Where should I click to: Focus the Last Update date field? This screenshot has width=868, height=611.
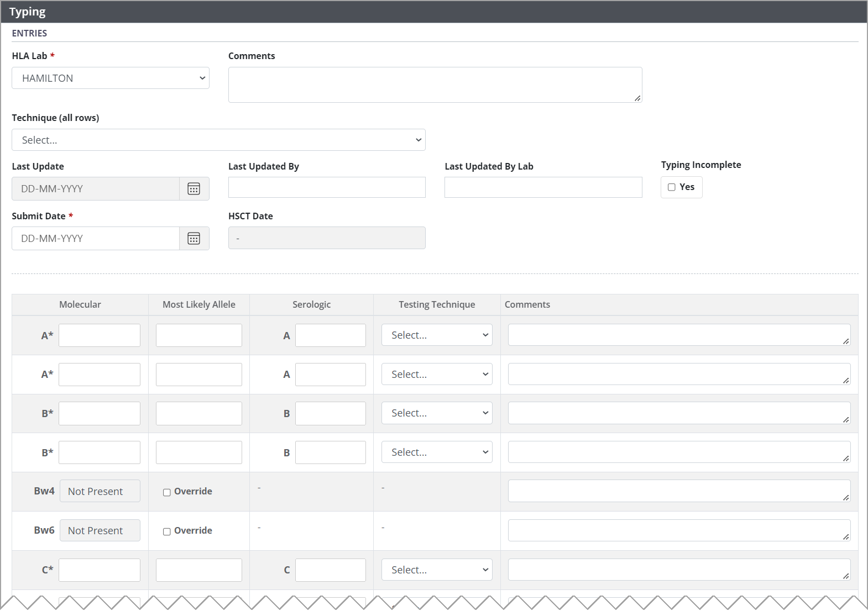pyautogui.click(x=96, y=189)
